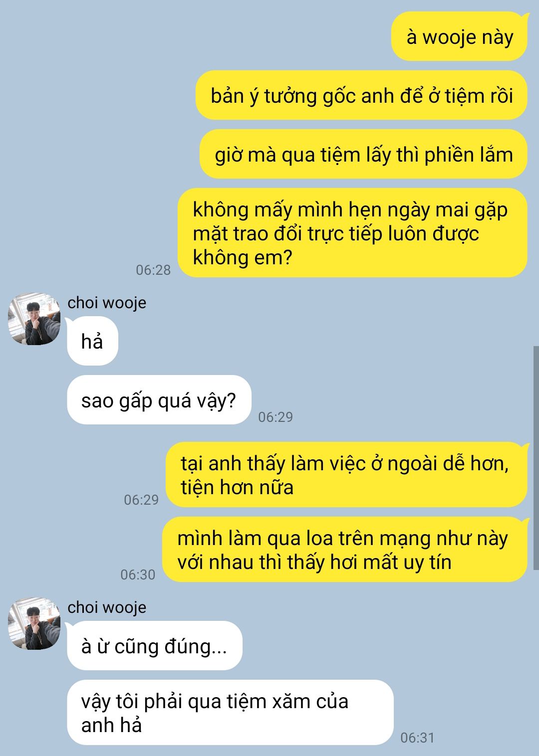
Task: Select message 'giờ mà qua tiệm lấy thì phiền lắm'
Action: coord(363,154)
